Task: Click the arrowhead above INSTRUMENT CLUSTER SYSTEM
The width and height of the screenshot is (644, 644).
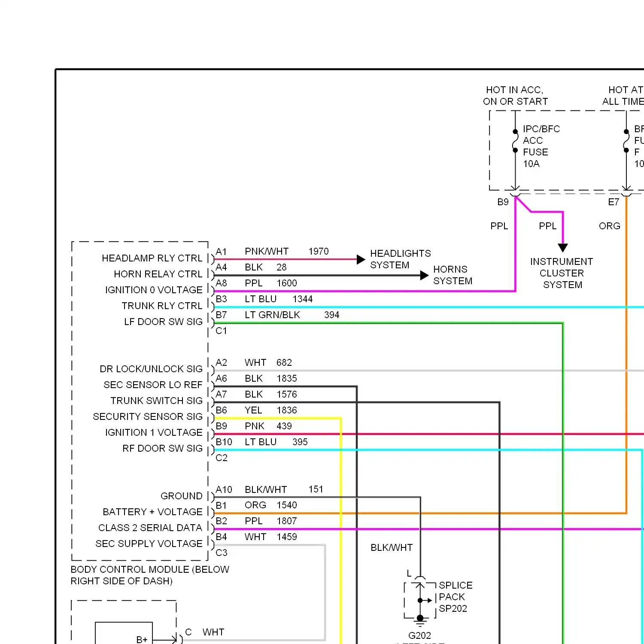Action: [563, 248]
